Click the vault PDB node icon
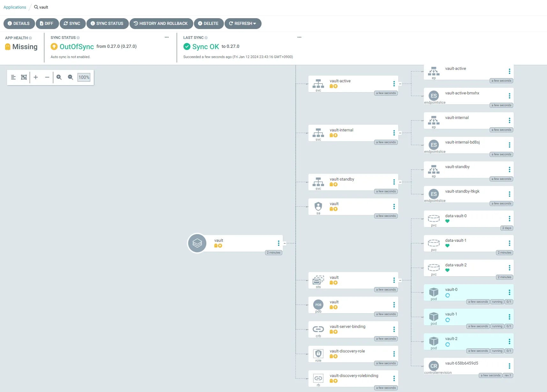547x392 pixels. tap(318, 305)
